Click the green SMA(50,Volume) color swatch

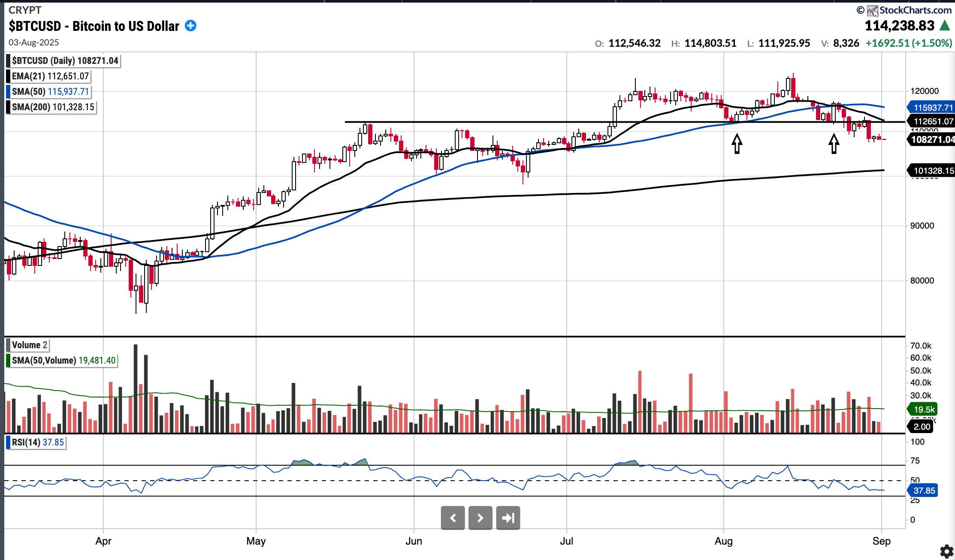coord(8,361)
